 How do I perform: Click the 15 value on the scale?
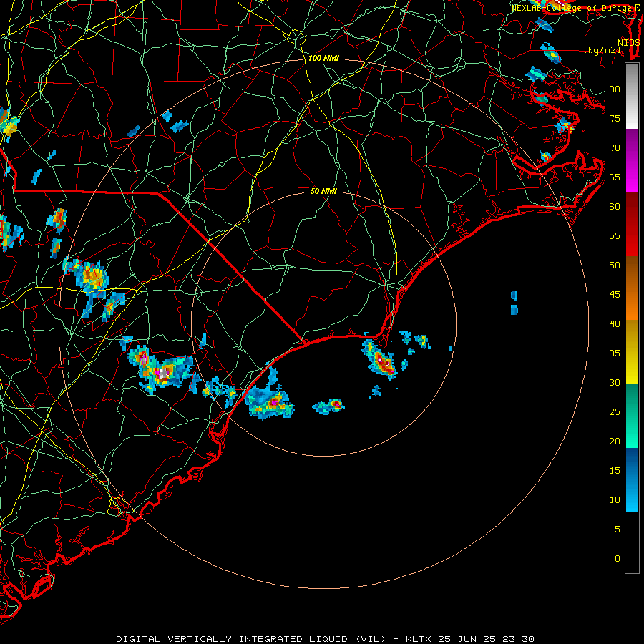(x=615, y=471)
